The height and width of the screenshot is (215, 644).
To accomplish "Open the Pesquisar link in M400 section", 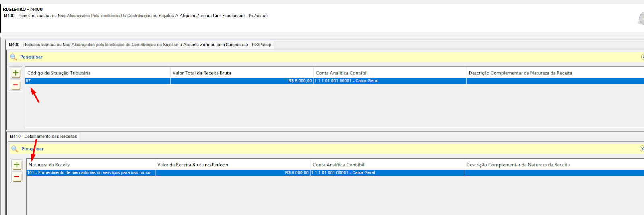I will (31, 57).
